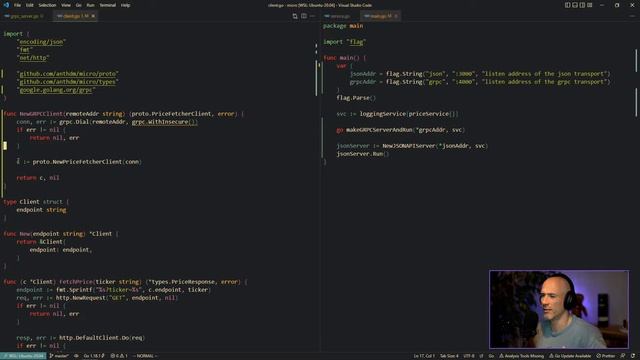Screen dimensions: 640x360
Task: Change the Tab Size 4 indentation setting
Action: [x=449, y=356]
